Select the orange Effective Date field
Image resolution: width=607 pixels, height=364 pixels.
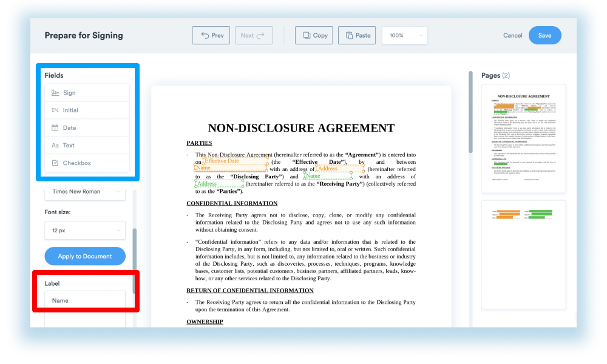236,161
